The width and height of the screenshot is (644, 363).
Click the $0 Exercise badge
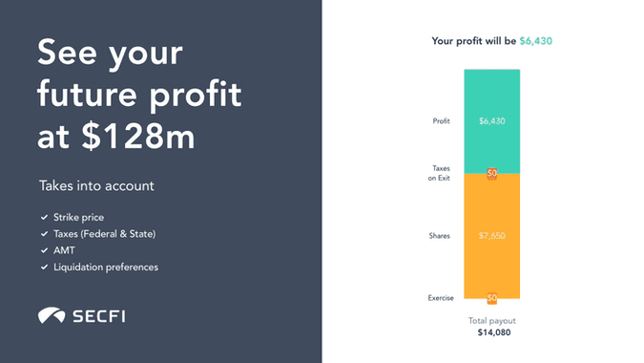pyautogui.click(x=492, y=298)
